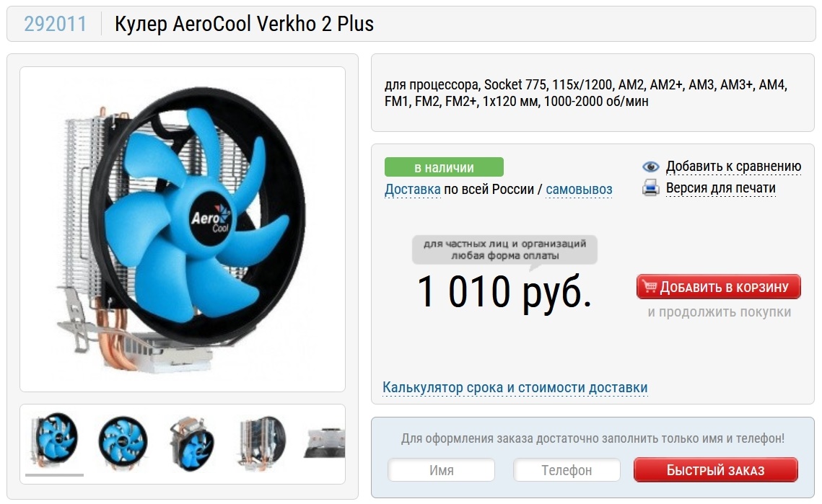Open the main AeroCool cooler product image
The image size is (822, 504).
coord(183,229)
